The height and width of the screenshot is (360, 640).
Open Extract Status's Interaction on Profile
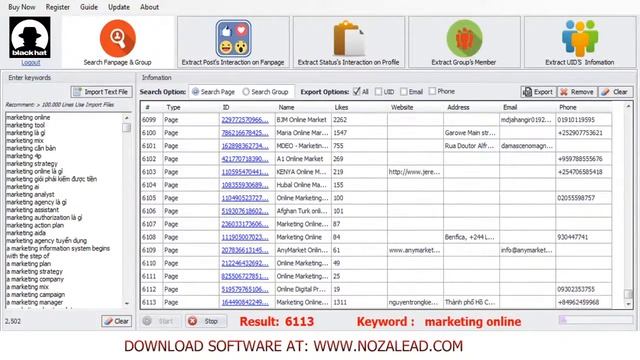[x=349, y=42]
